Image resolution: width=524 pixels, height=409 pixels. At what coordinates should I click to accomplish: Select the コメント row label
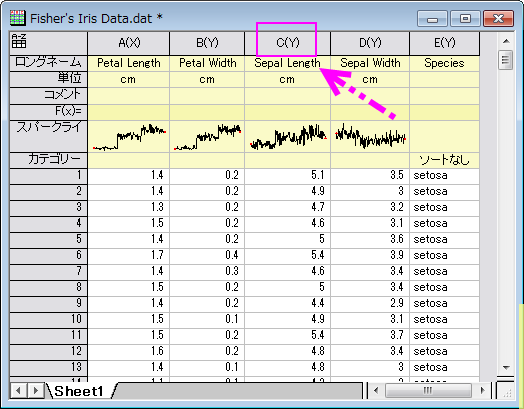point(48,96)
